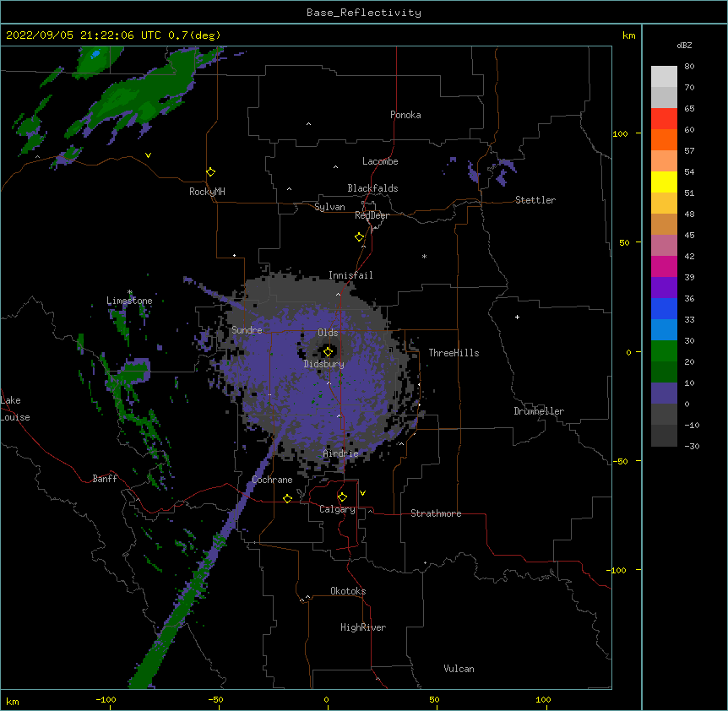This screenshot has height=711, width=728.
Task: Click the ThreeHills label
Action: pyautogui.click(x=454, y=353)
